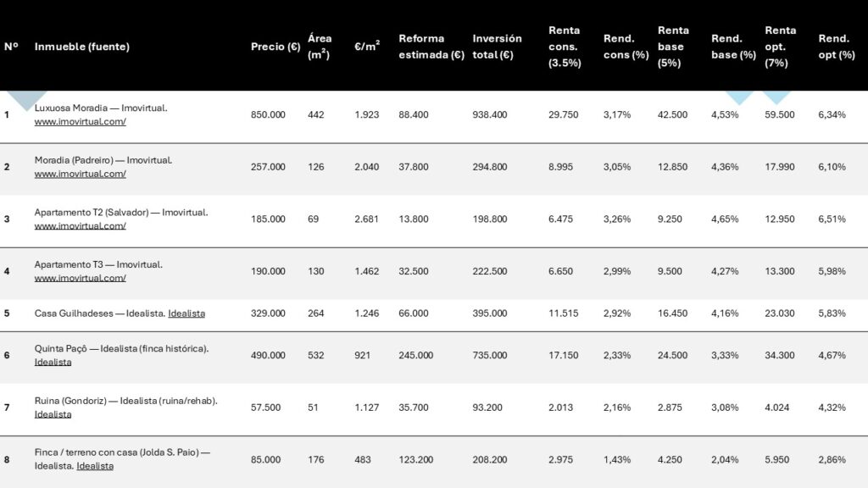Image resolution: width=868 pixels, height=488 pixels.
Task: Open Idealista link for Jolda S. Paio finca
Action: click(x=95, y=466)
